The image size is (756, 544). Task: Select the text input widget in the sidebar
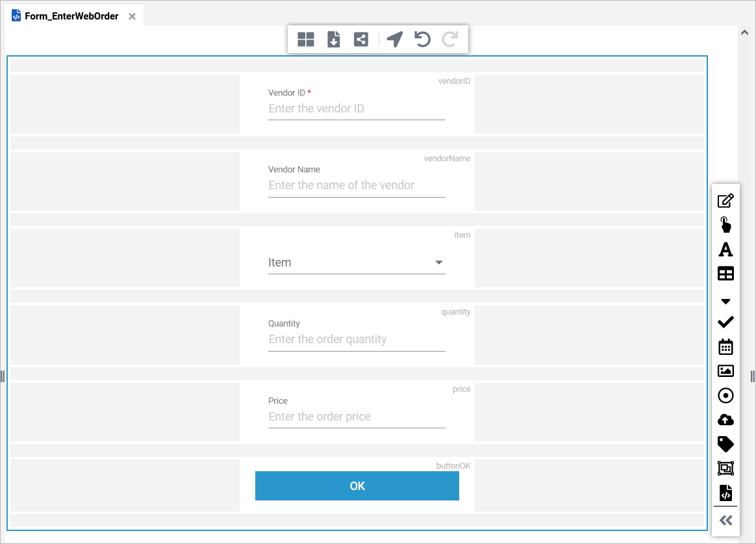point(725,201)
